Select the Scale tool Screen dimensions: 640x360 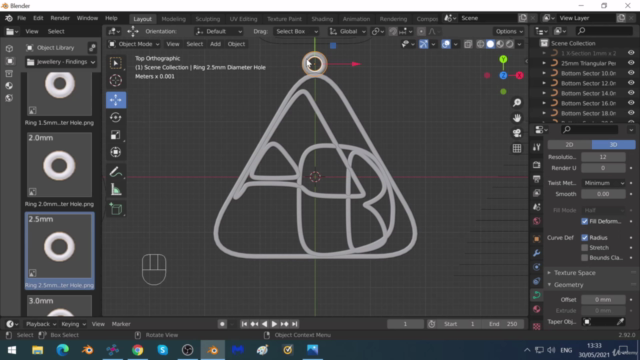pos(116,135)
